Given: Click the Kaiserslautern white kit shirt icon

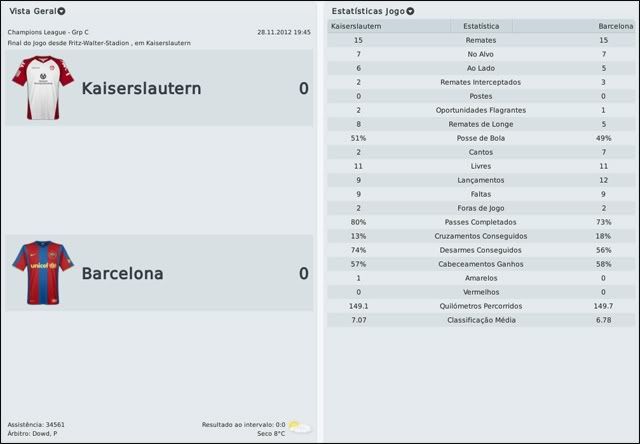Looking at the screenshot, I should click(x=43, y=87).
